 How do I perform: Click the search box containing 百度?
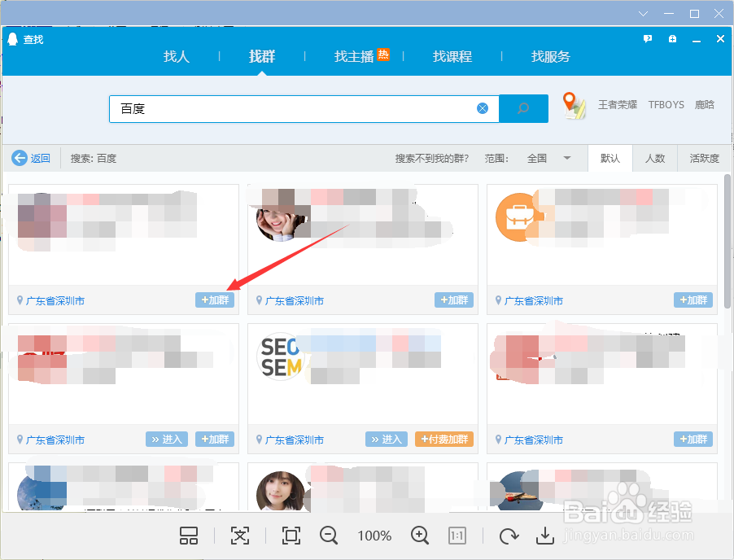[x=304, y=108]
